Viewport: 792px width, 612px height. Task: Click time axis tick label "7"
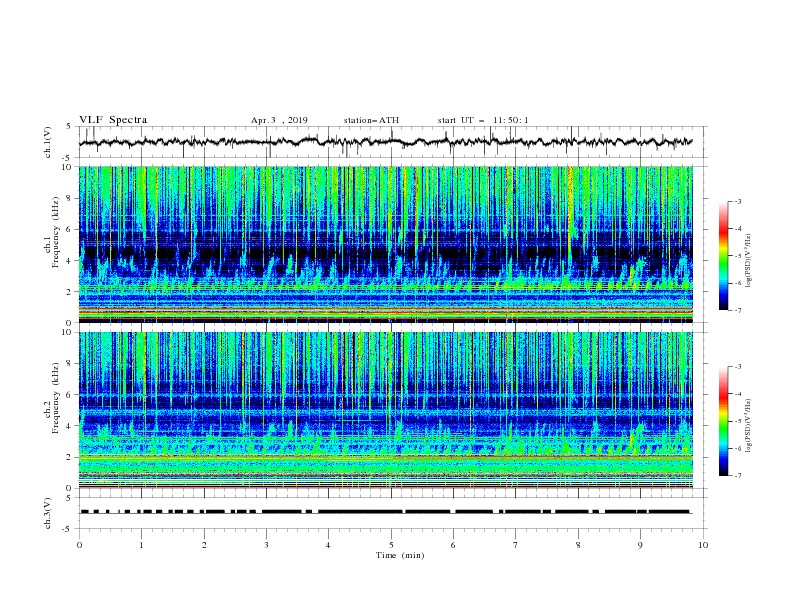pos(515,545)
